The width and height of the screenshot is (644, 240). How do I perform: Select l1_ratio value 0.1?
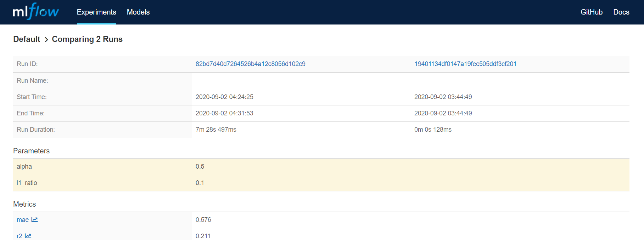coord(200,183)
